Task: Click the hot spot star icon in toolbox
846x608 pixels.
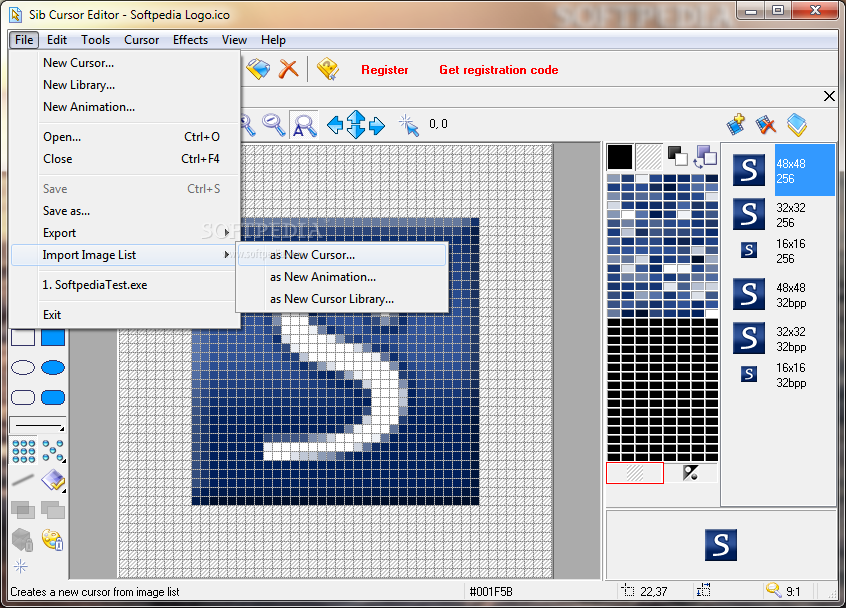Action: (x=21, y=566)
